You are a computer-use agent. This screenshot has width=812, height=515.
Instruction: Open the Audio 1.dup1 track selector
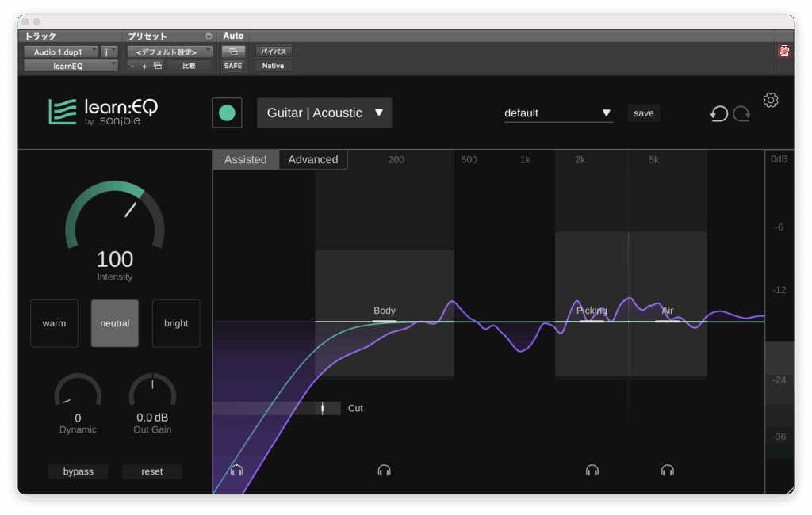pos(61,51)
